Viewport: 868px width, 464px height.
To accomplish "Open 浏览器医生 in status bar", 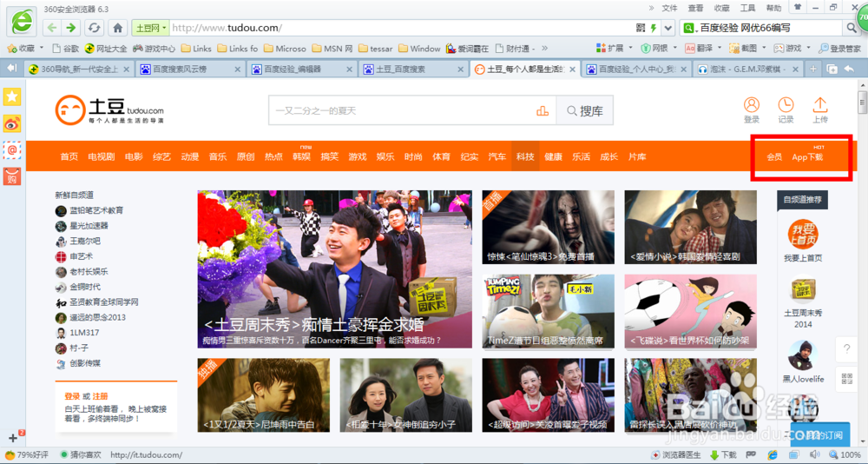I will (x=676, y=454).
